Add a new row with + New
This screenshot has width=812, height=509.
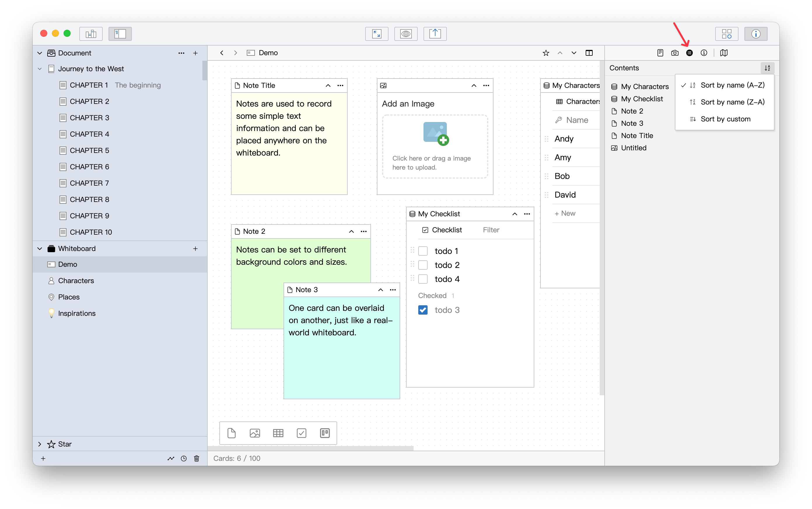(x=565, y=213)
